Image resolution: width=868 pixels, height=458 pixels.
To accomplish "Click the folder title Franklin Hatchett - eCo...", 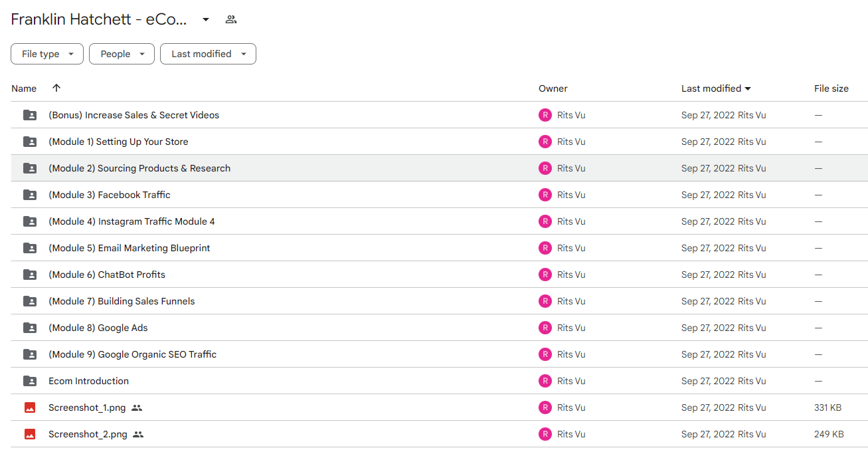I will tap(99, 20).
